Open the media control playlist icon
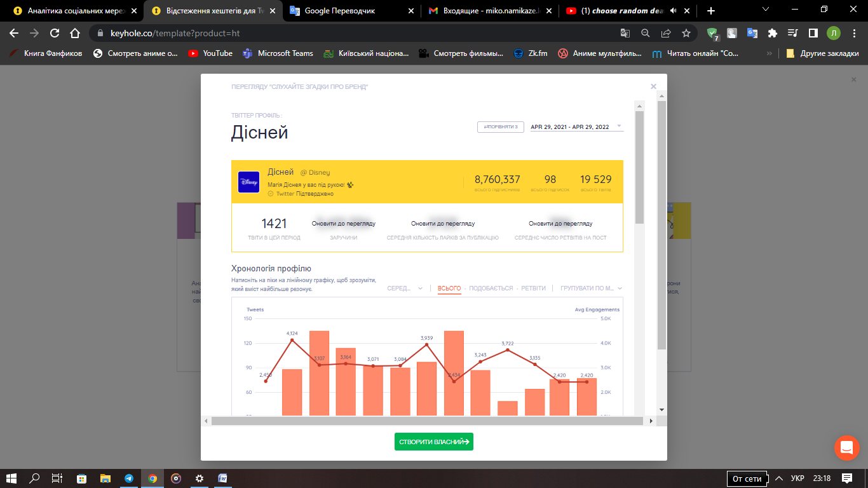Image resolution: width=868 pixels, height=488 pixels. pos(792,33)
